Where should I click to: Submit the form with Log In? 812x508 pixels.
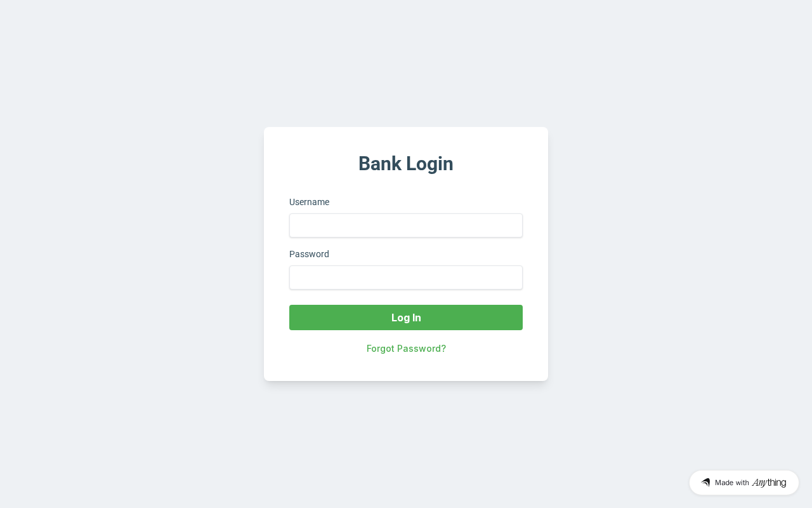coord(406,317)
